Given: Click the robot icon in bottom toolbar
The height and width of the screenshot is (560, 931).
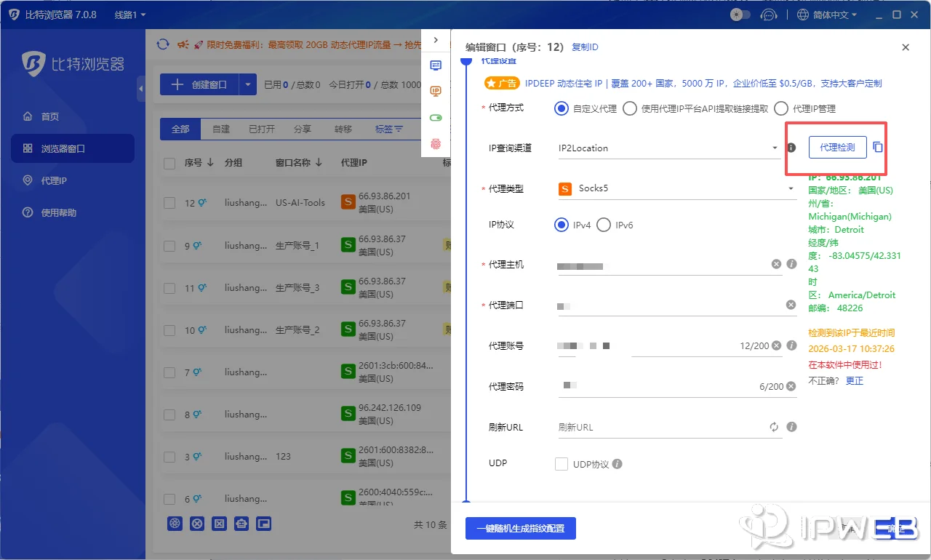Looking at the screenshot, I should pyautogui.click(x=241, y=523).
